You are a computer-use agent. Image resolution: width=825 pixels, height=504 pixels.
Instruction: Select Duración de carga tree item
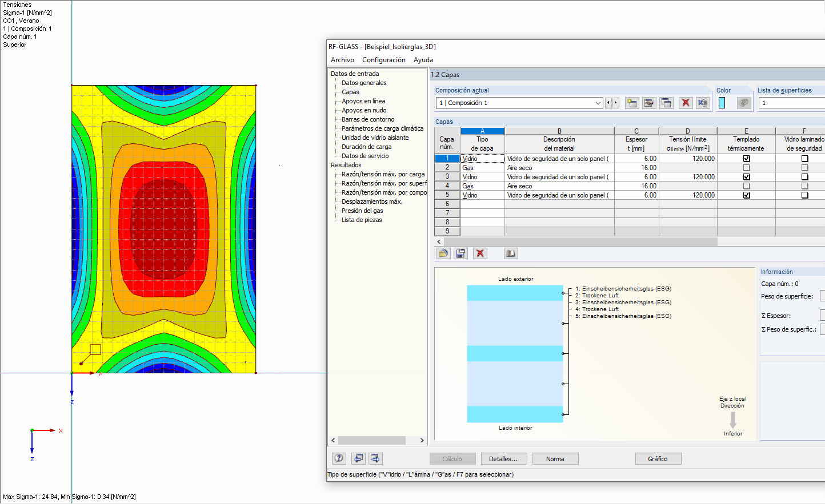(366, 147)
